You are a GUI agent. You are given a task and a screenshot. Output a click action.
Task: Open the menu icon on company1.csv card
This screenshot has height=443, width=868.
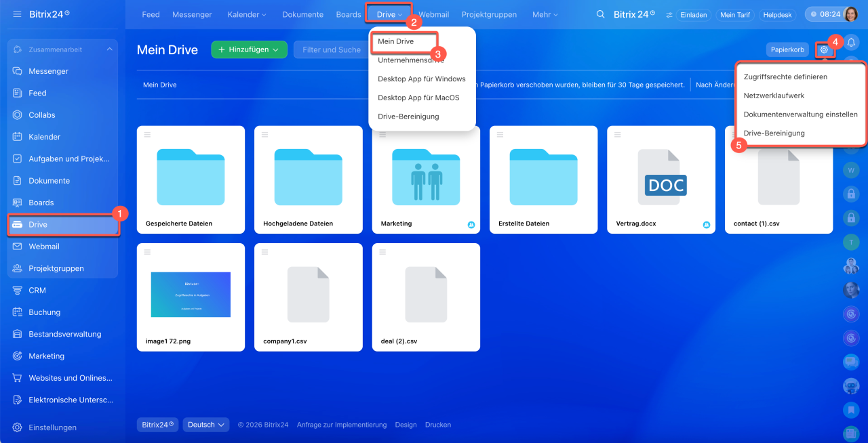[264, 252]
